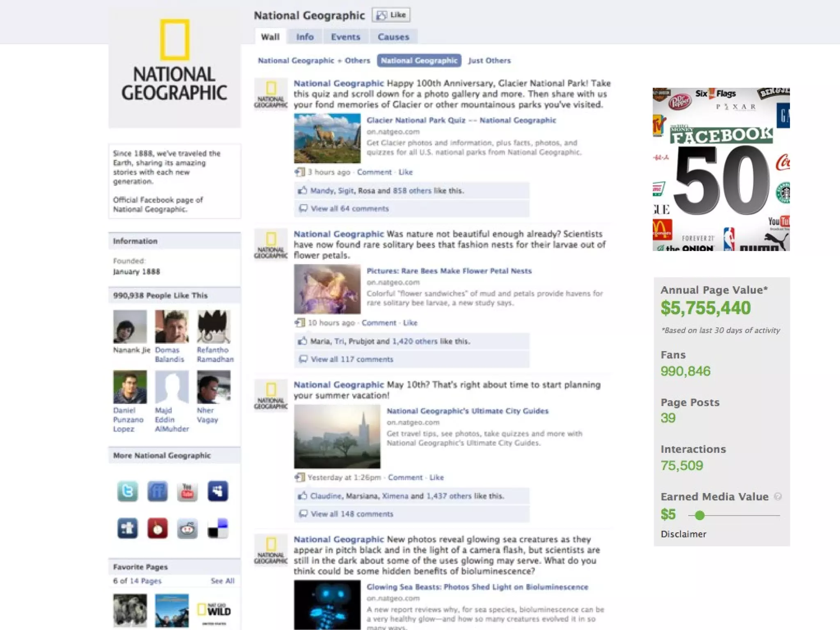
Task: Open the Nat Geo WILD page thumbnail
Action: click(214, 610)
